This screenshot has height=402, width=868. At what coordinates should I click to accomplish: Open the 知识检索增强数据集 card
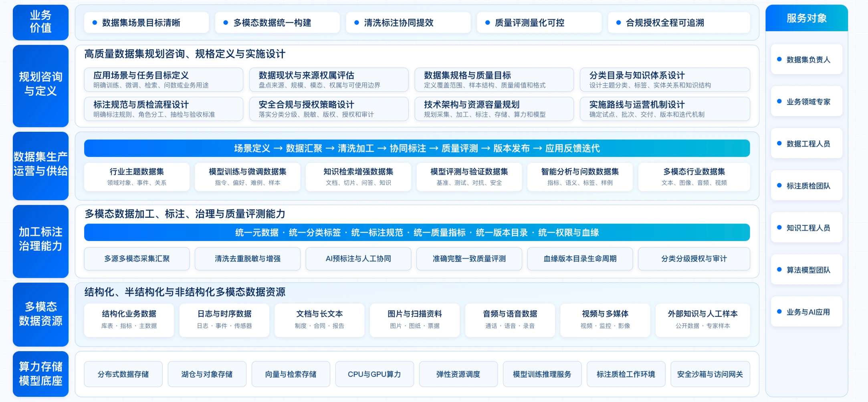point(358,177)
